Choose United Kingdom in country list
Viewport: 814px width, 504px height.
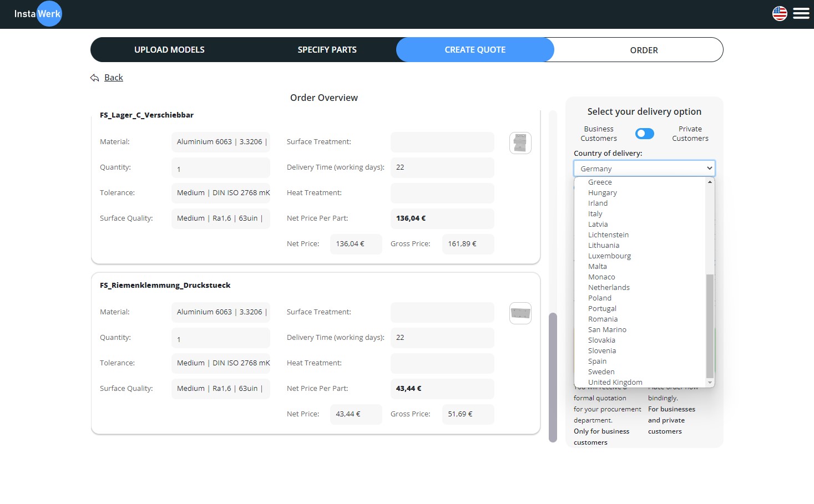615,382
